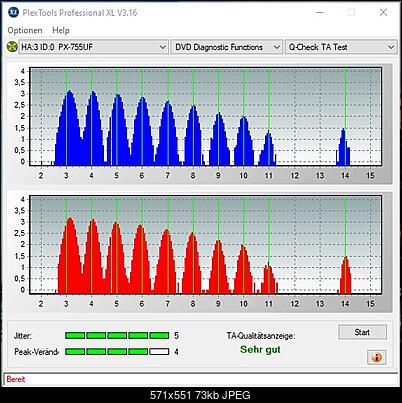This screenshot has height=403, width=402.
Task: Click the PlexTools Professional XL V3.16 title
Action: tap(80, 13)
